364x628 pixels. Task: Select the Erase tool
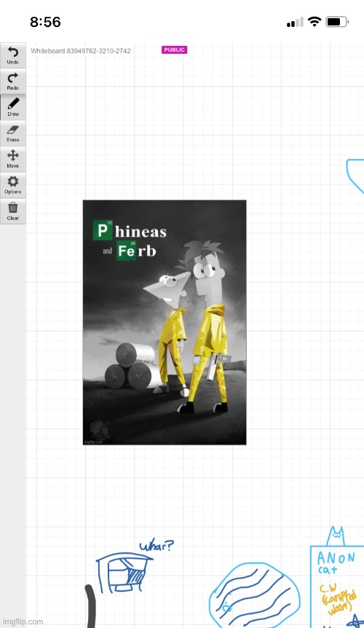pyautogui.click(x=13, y=133)
